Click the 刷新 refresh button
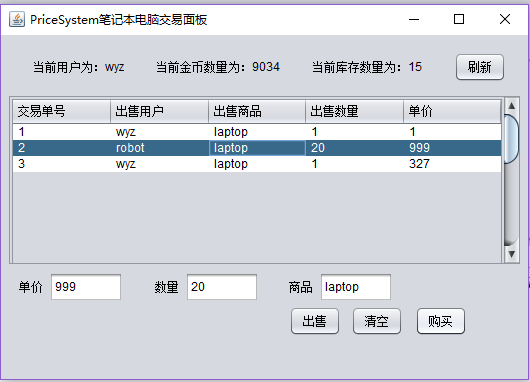Viewport: 530px width, 382px height. coord(480,67)
